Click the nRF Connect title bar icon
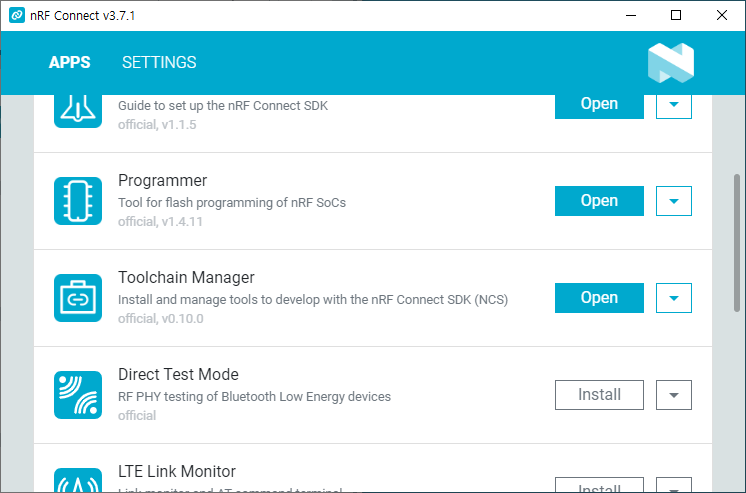746x493 pixels. tap(17, 15)
